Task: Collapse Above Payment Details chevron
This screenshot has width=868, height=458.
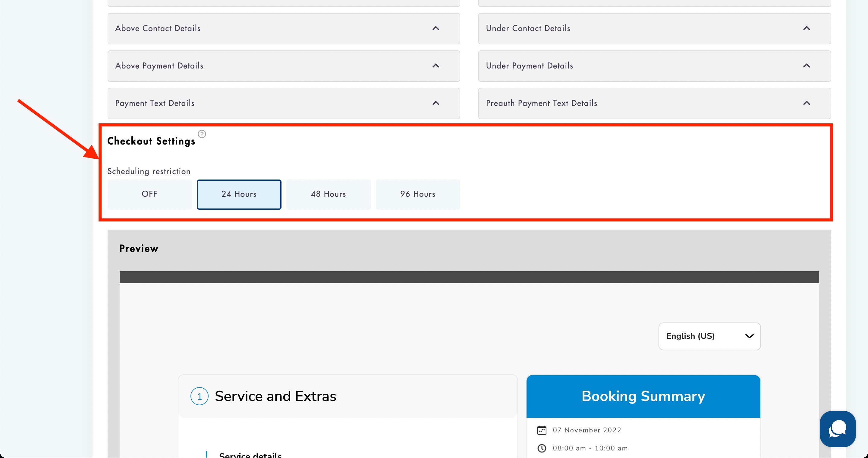Action: coord(436,66)
